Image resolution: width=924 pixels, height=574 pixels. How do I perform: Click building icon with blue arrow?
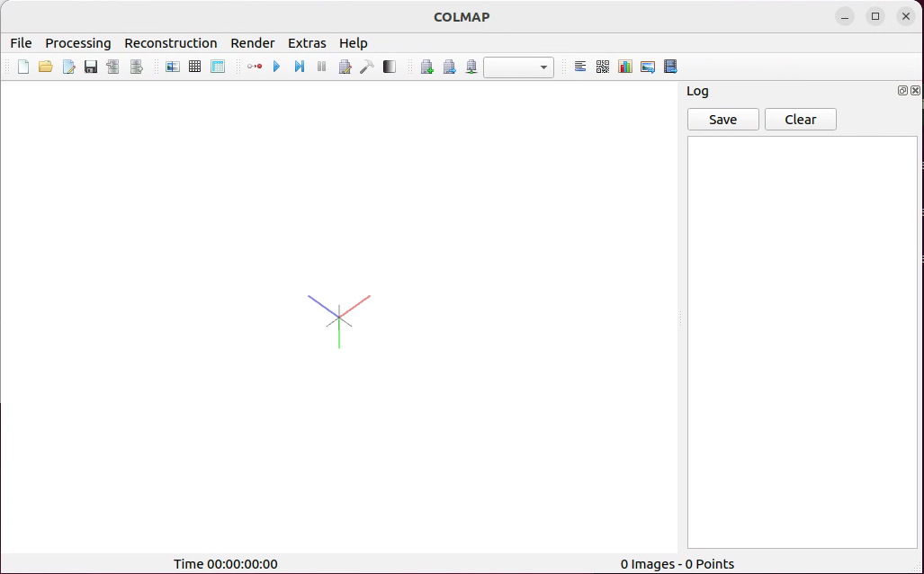click(449, 67)
